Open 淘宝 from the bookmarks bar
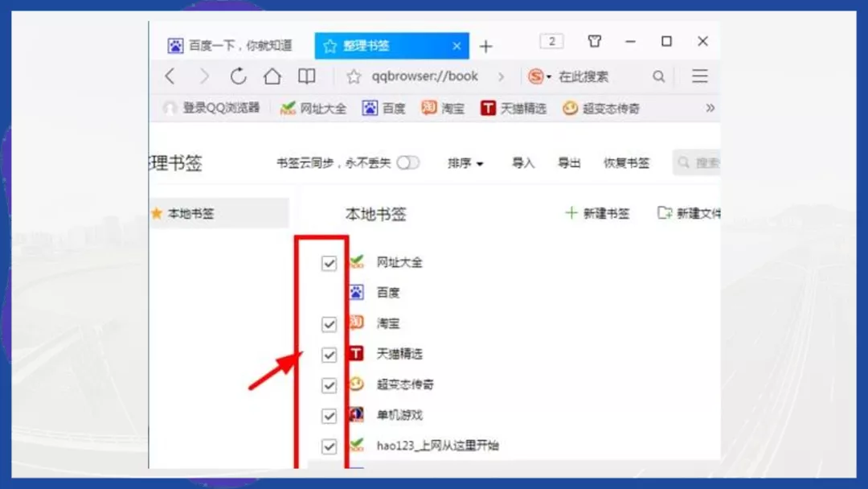This screenshot has width=868, height=489. [443, 108]
